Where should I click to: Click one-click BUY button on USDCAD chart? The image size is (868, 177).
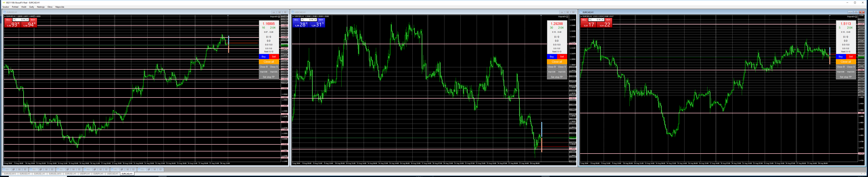click(x=321, y=20)
